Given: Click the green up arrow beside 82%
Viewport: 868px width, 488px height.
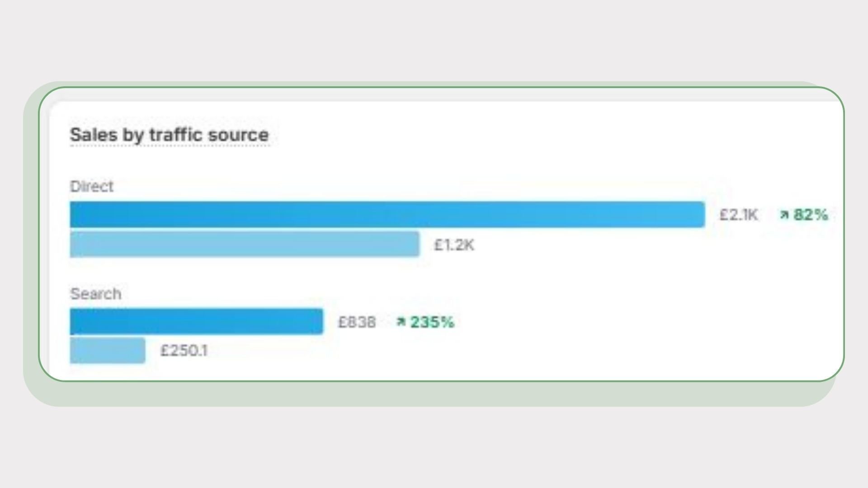Looking at the screenshot, I should coord(784,215).
